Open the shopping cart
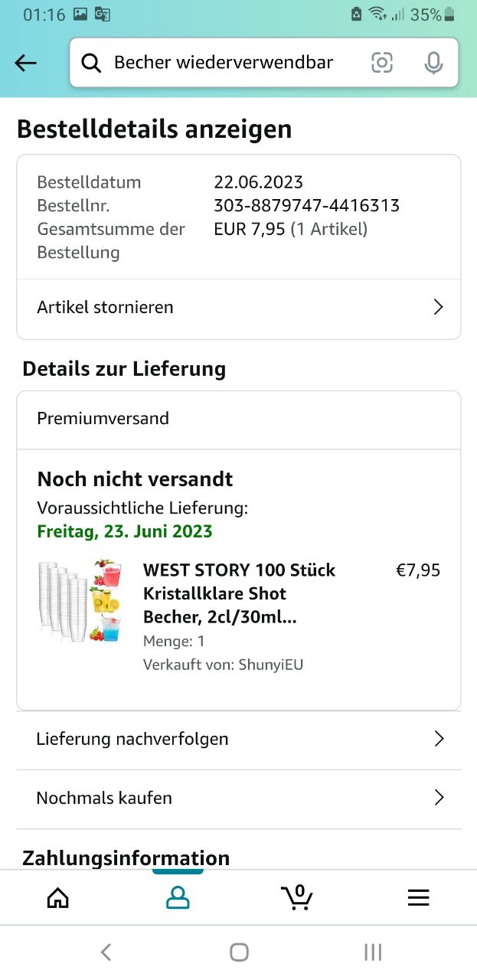The image size is (477, 980). click(297, 897)
